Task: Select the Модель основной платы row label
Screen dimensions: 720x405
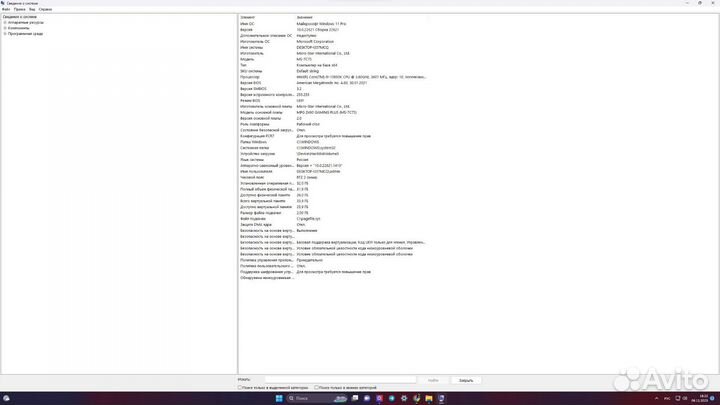Action: click(x=261, y=112)
